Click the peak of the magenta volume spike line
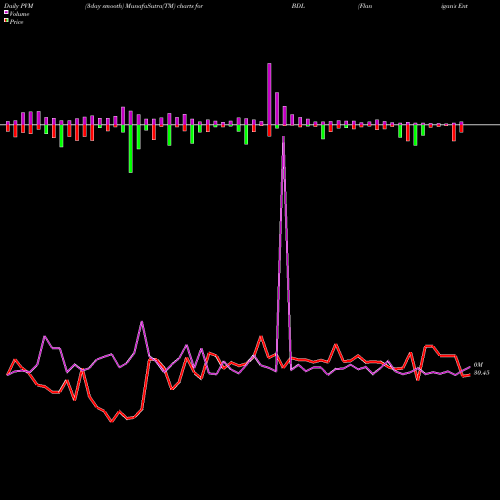The height and width of the screenshot is (500, 500). point(283,137)
